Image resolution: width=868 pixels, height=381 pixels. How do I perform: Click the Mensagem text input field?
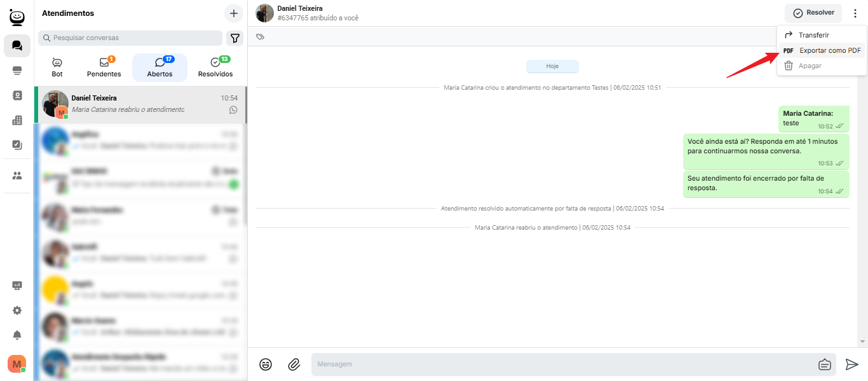pos(559,364)
